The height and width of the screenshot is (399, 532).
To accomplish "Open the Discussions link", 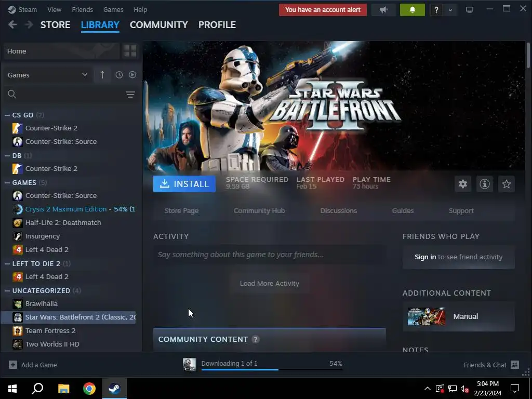I will click(339, 211).
